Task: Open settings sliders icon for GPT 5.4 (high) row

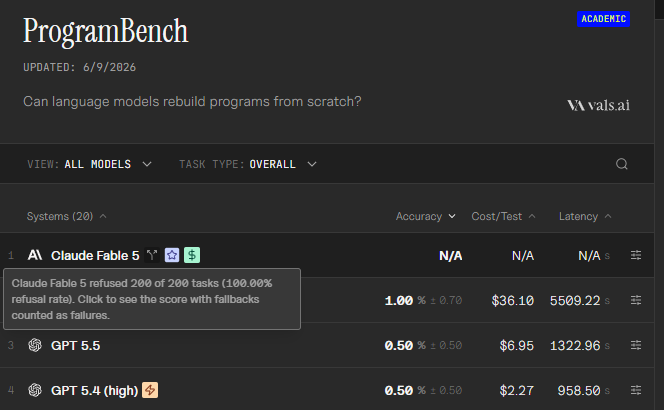Action: (636, 390)
